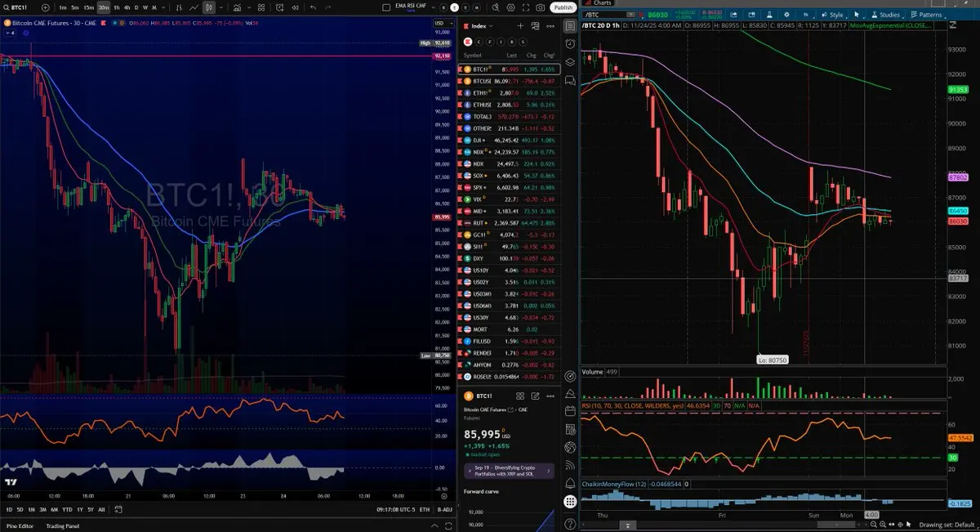This screenshot has height=532, width=980.
Task: Select the 5m timeframe
Action: 74,7
